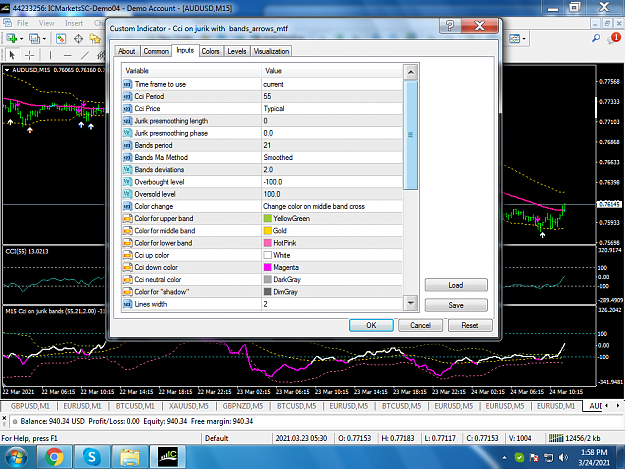The height and width of the screenshot is (469, 625).
Task: Click the Default profile in status bar
Action: [216, 438]
